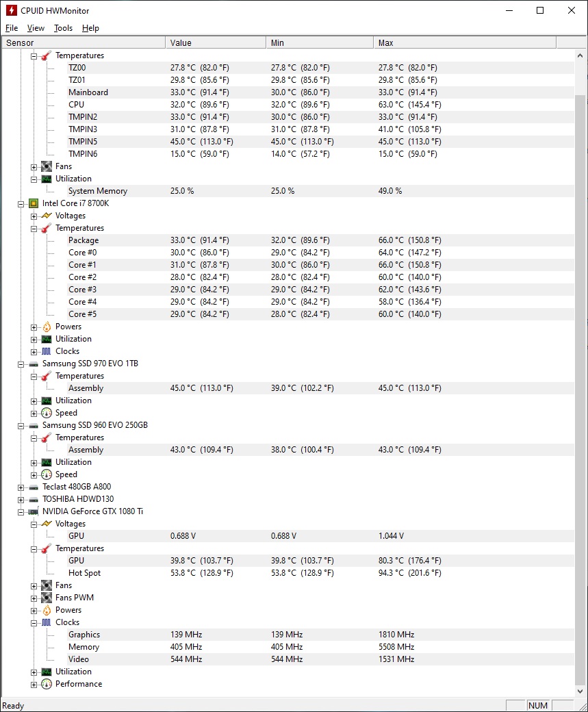Click the scrollbar up arrow

pos(580,55)
